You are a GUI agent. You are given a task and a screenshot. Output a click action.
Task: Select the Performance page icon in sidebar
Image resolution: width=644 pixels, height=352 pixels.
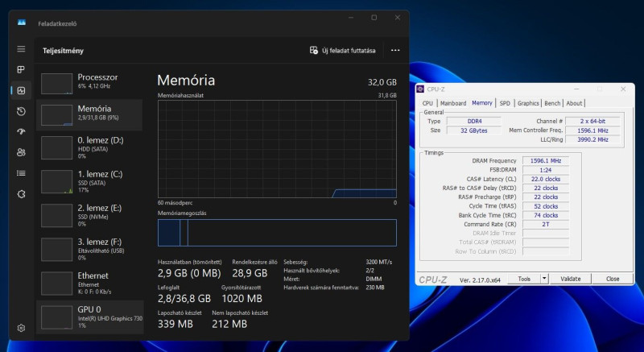coord(21,90)
